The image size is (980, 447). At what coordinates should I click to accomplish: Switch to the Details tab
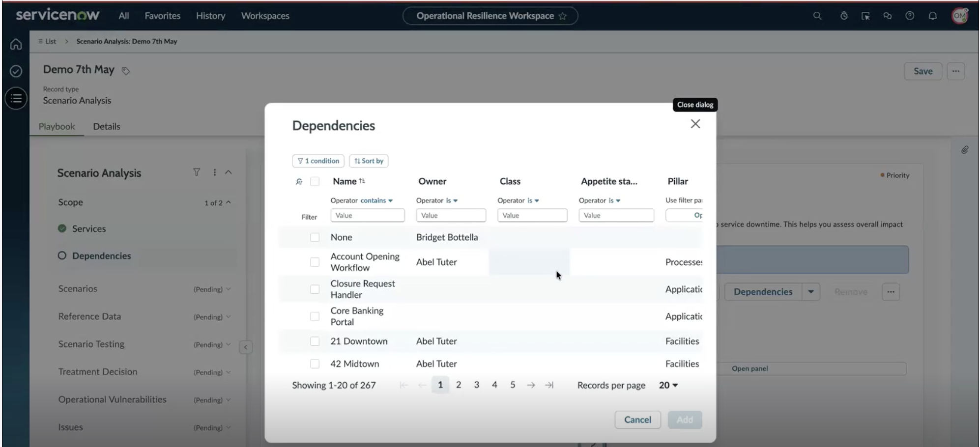(107, 126)
